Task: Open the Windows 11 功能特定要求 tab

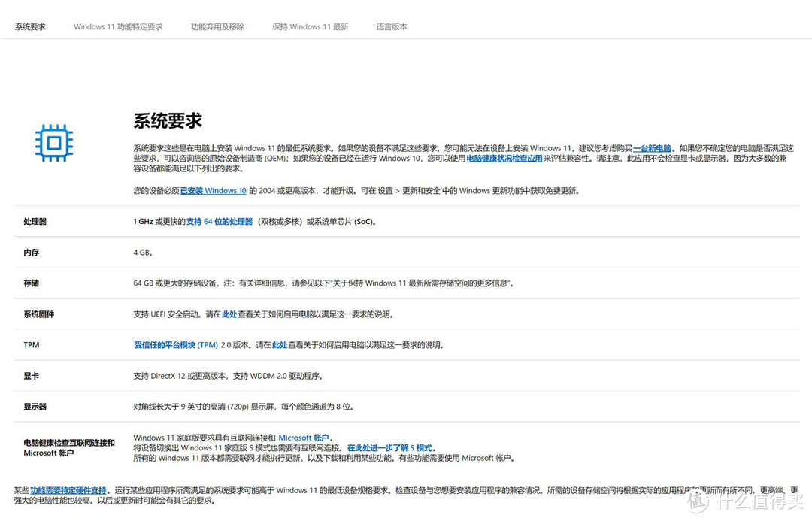Action: click(x=117, y=26)
